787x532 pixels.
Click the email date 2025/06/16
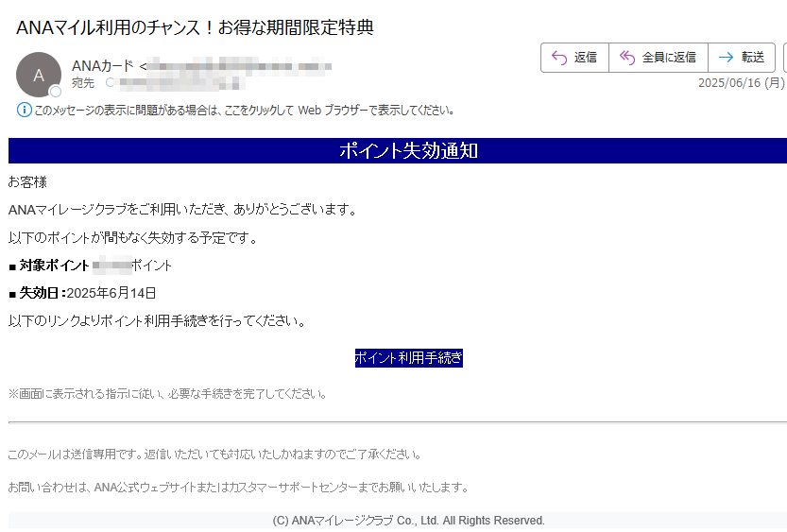[x=742, y=83]
